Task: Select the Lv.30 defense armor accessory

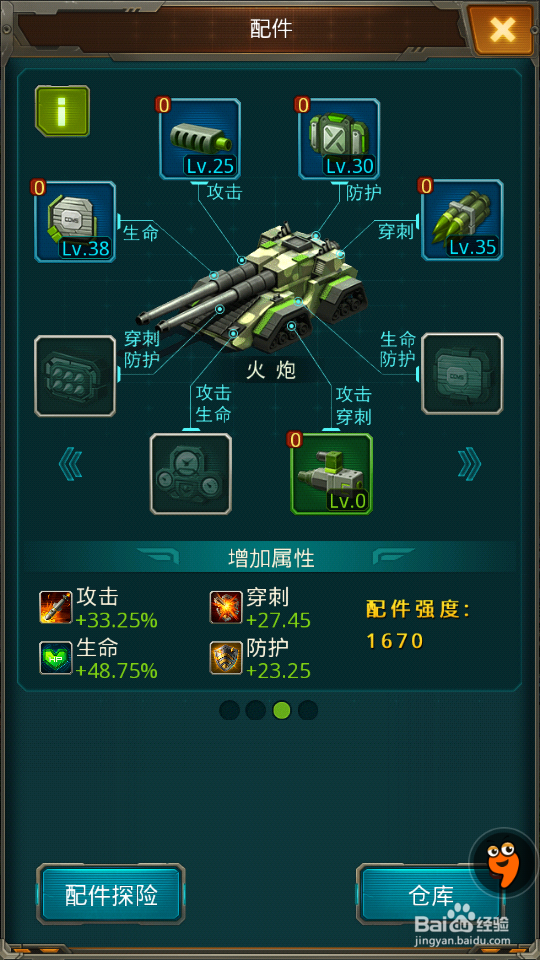Action: (339, 139)
